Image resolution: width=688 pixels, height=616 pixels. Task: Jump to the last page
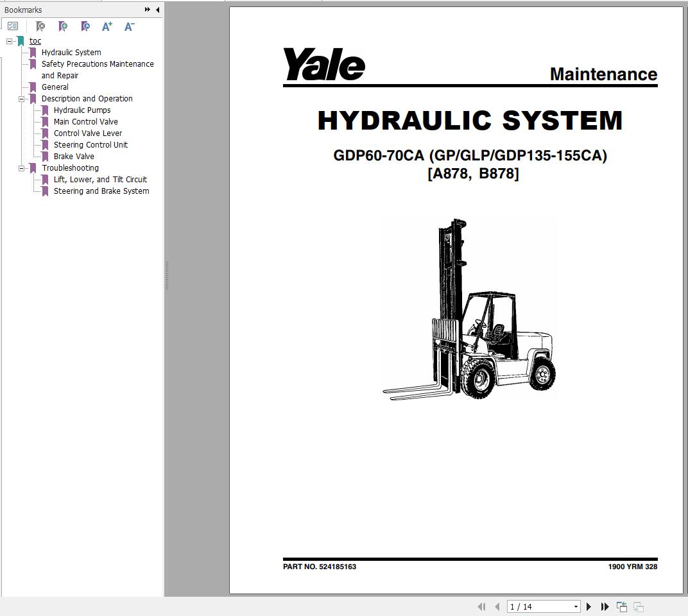tap(605, 606)
